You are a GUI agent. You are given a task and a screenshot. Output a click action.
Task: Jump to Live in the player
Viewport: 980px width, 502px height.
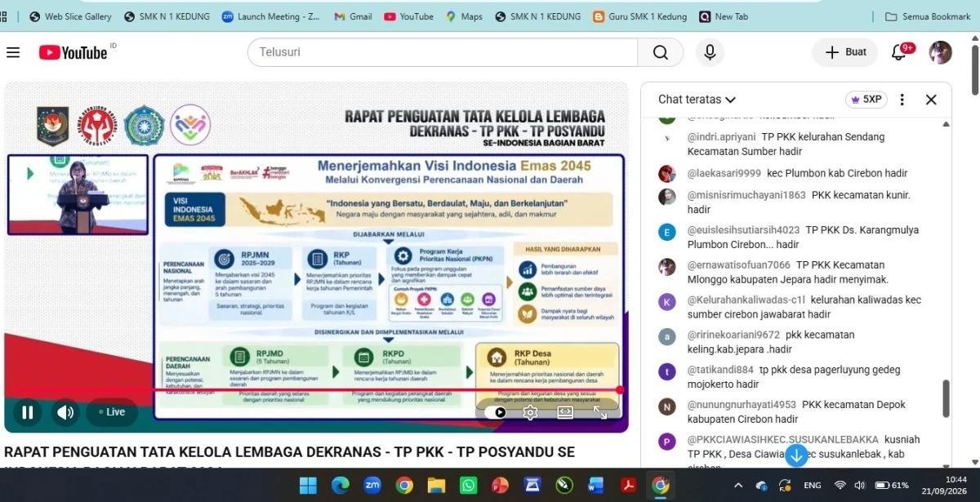[112, 412]
